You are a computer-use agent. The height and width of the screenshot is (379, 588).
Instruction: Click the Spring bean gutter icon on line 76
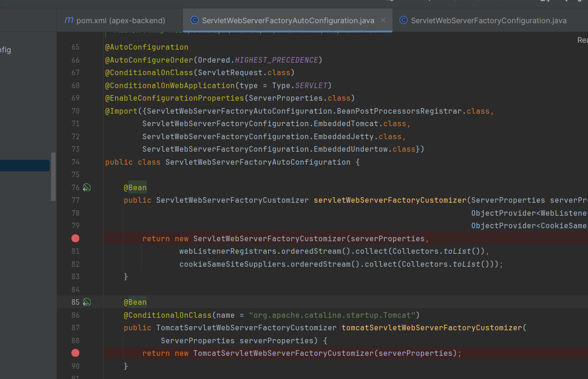click(87, 188)
